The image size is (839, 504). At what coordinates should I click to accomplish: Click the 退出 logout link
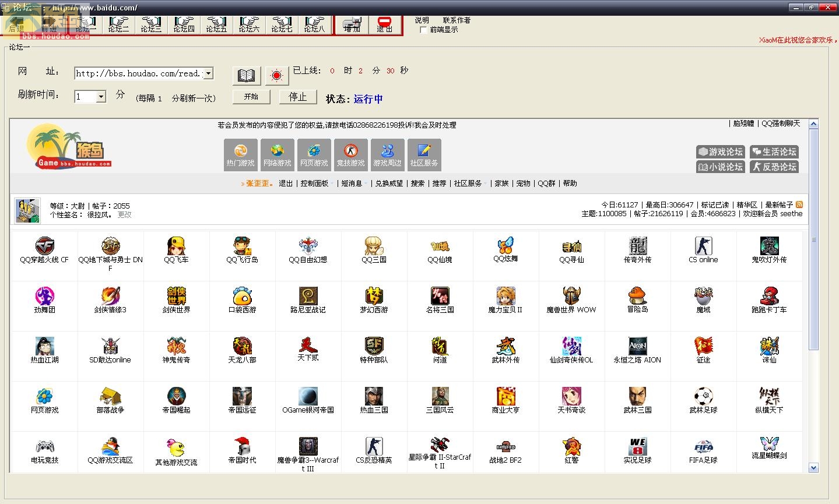click(x=286, y=184)
